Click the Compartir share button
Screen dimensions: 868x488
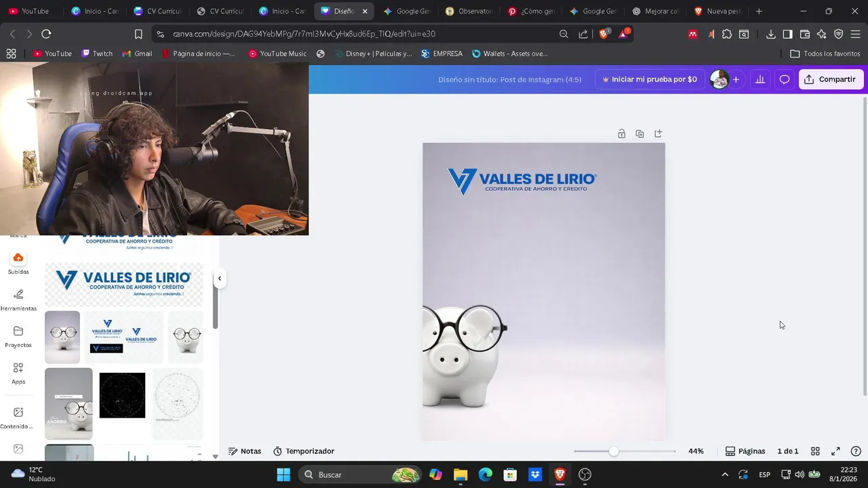[x=831, y=79]
